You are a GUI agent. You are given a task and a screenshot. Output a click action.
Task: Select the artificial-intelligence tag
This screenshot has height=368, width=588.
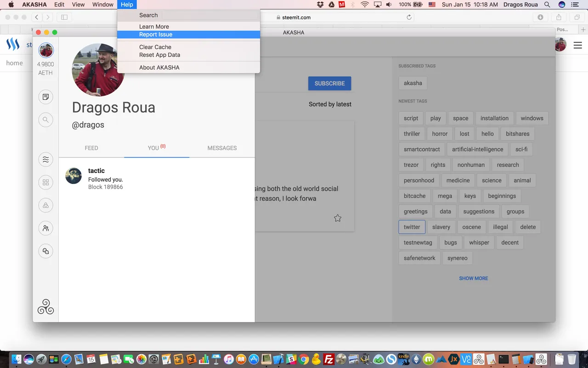(478, 149)
